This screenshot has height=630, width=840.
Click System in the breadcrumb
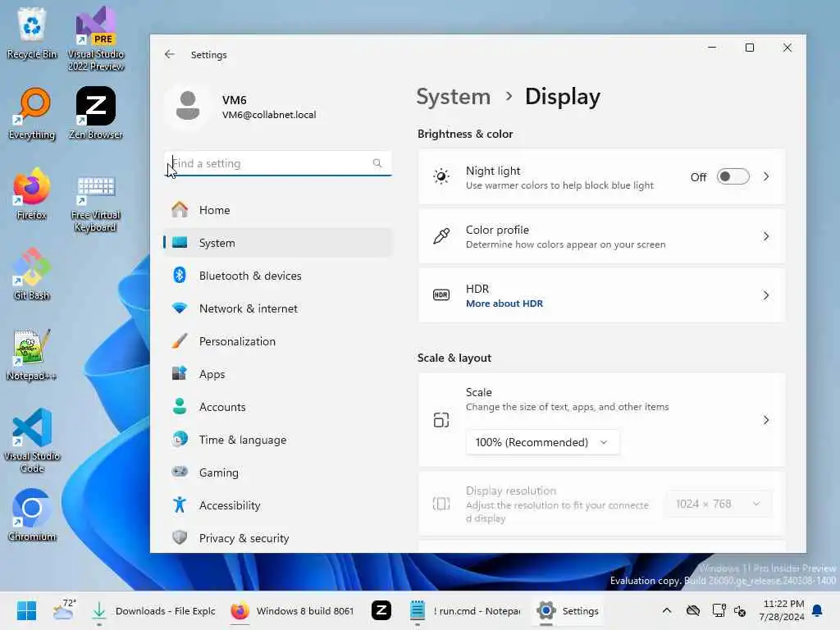point(453,97)
